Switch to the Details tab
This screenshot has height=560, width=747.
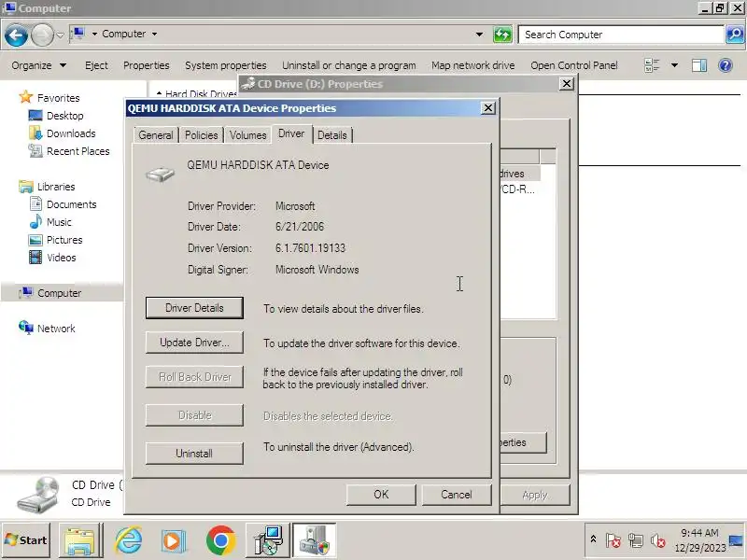tap(332, 135)
